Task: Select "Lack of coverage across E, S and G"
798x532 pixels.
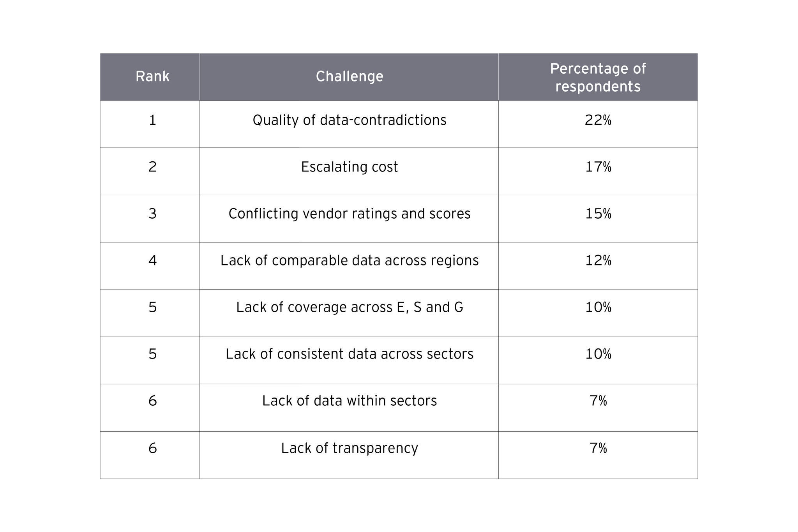Action: (349, 307)
